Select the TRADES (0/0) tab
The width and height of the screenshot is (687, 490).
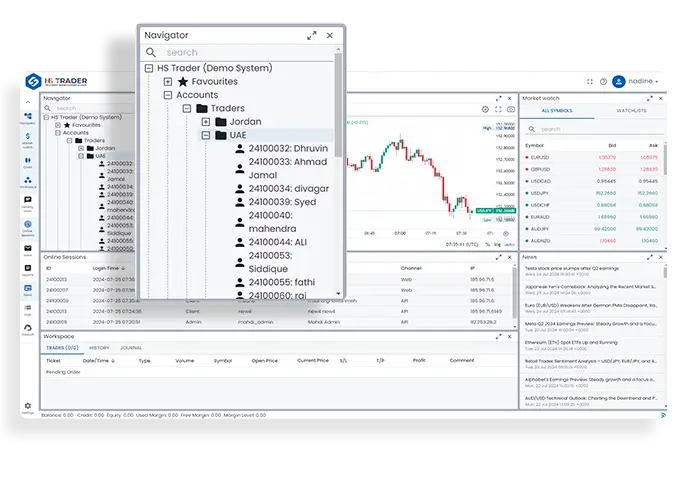62,348
